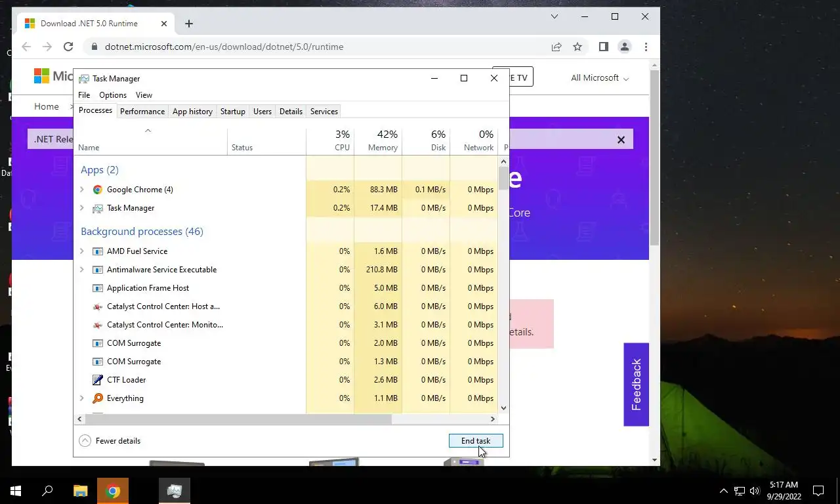Sort processes by Network column
This screenshot has width=840, height=504.
point(474,140)
